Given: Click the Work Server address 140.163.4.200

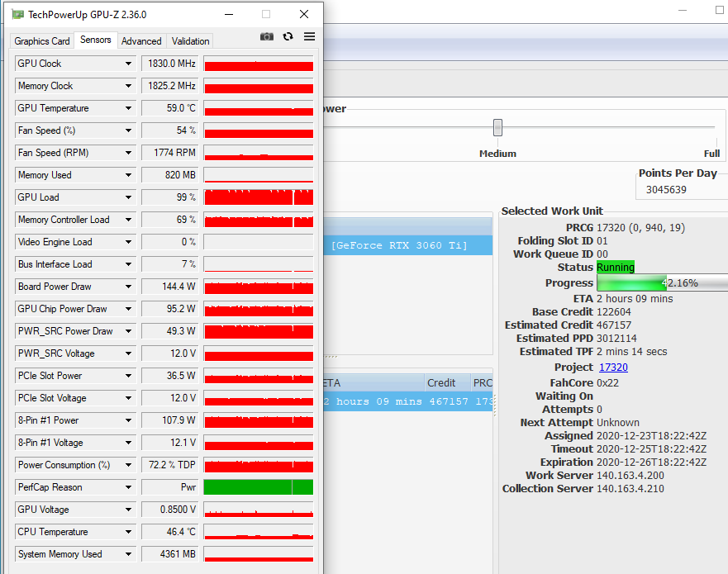Looking at the screenshot, I should tap(630, 475).
